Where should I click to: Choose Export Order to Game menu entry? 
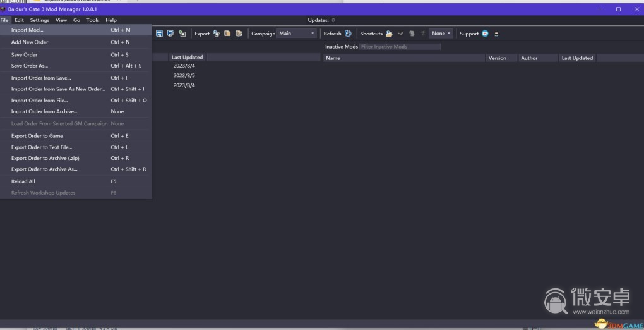37,136
